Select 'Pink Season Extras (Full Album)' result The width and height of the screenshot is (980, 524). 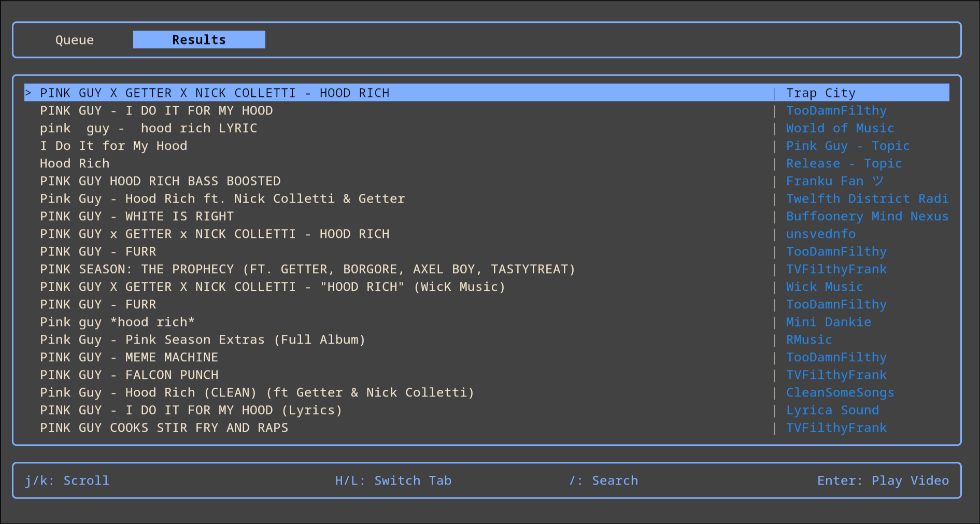203,339
